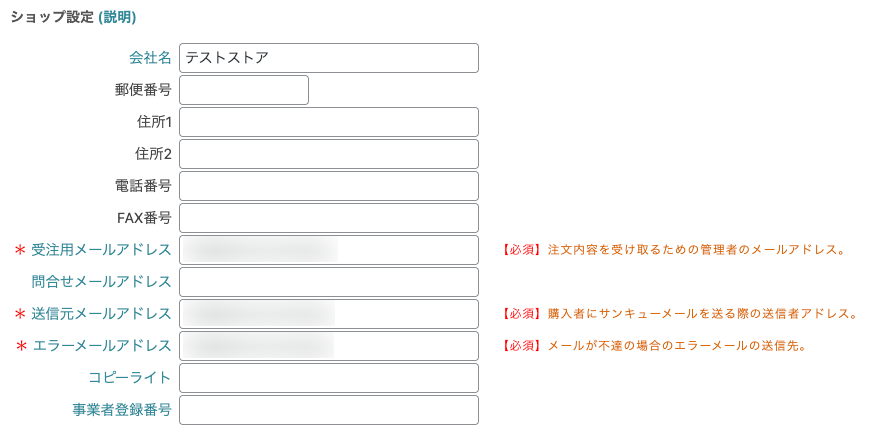885x432 pixels.
Task: Click the 問合せメールアドレス text box
Action: [x=328, y=282]
